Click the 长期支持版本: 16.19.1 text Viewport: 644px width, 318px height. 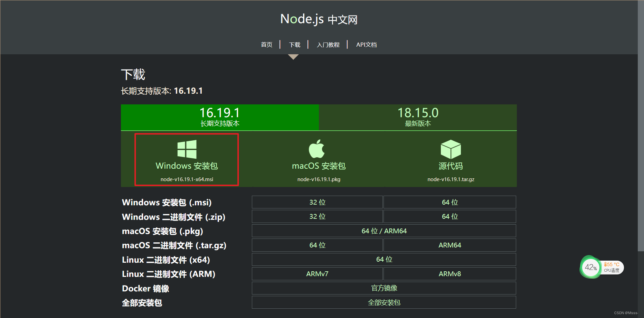click(x=162, y=91)
